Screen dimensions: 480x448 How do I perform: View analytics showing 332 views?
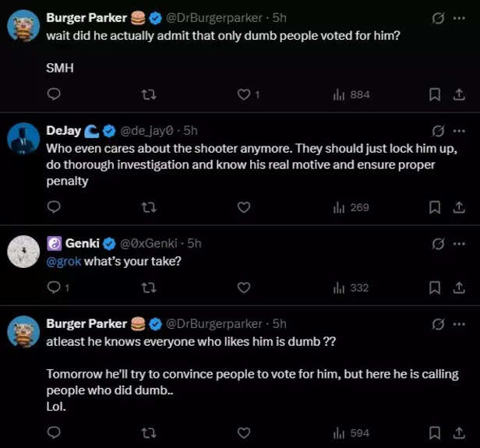click(x=351, y=287)
